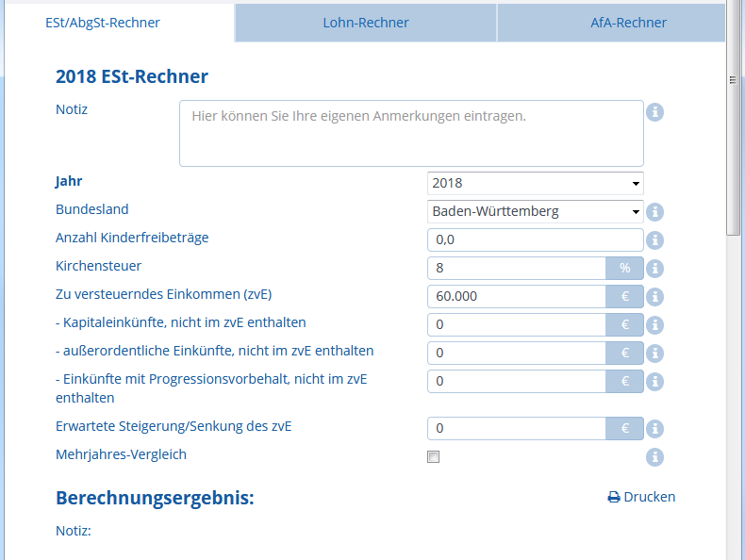Show info for Progressionsvorbehalt row
This screenshot has height=560, width=745.
tap(654, 382)
